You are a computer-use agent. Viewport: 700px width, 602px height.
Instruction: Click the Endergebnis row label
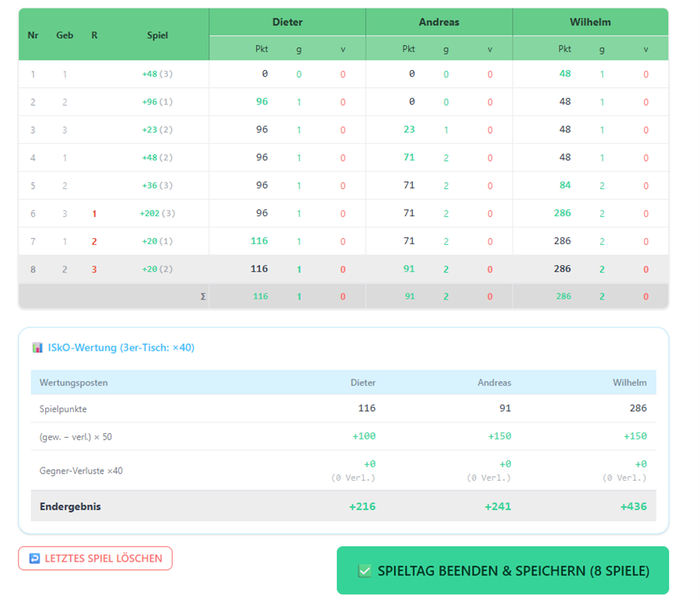[70, 506]
